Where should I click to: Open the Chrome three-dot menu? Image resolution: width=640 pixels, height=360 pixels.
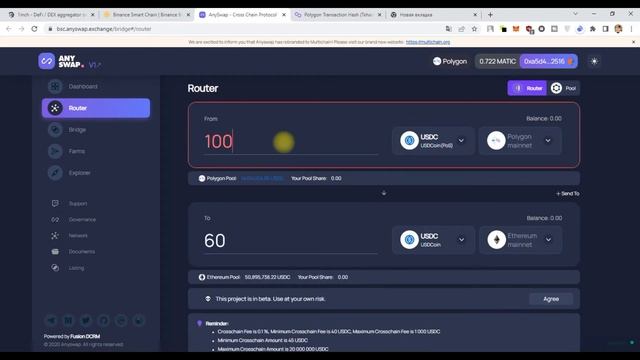click(x=631, y=29)
